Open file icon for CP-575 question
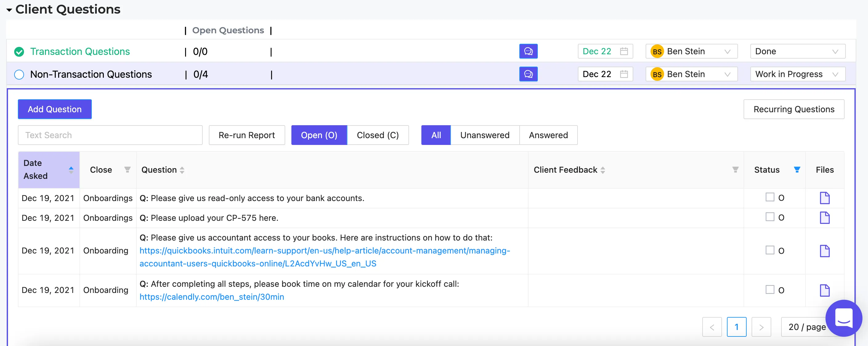 (824, 217)
